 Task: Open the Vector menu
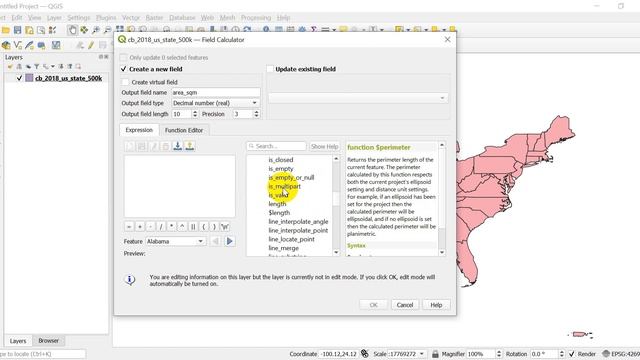tap(131, 18)
